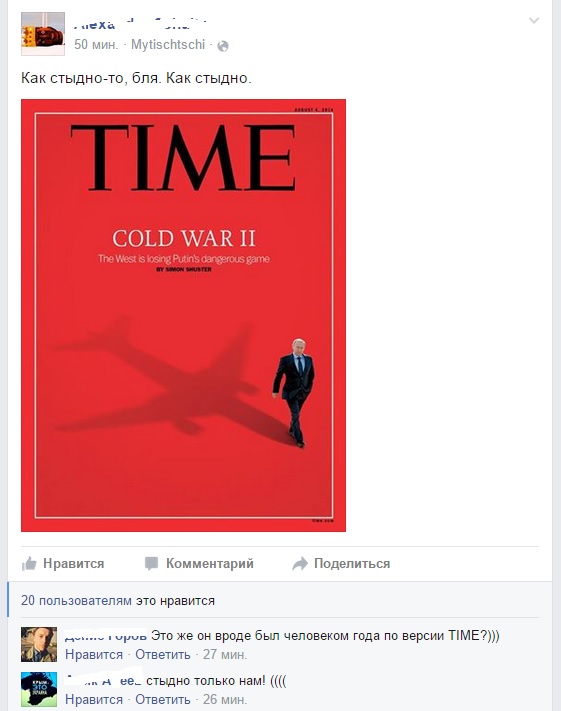561x711 pixels.
Task: Reply to the comment posted 26 мин.
Action: point(163,699)
